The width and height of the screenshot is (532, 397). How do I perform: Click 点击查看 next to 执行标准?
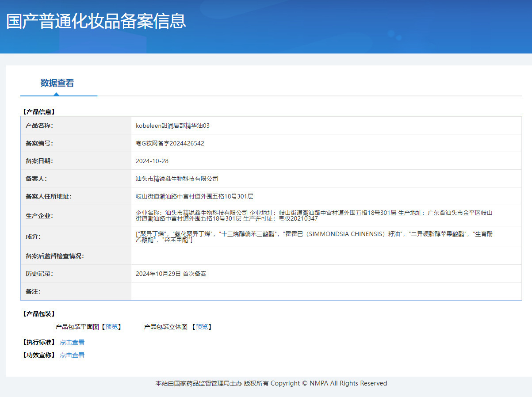[72, 342]
